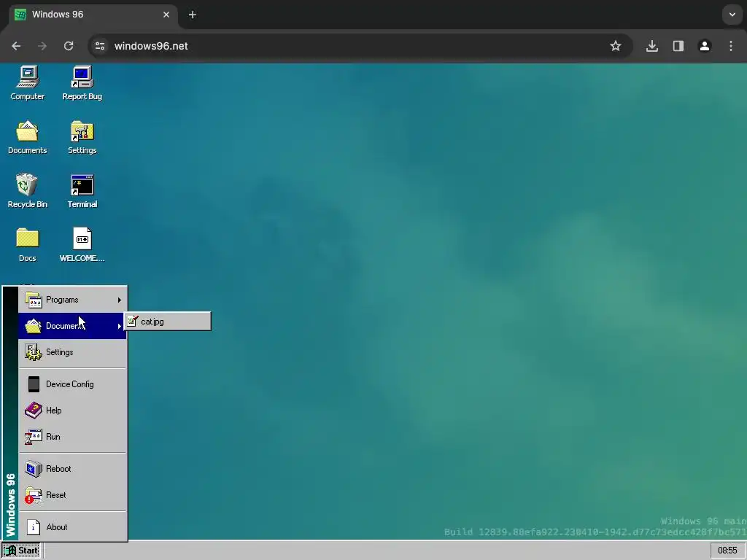The height and width of the screenshot is (560, 747).
Task: Select Programs in the Start menu
Action: pyautogui.click(x=72, y=300)
